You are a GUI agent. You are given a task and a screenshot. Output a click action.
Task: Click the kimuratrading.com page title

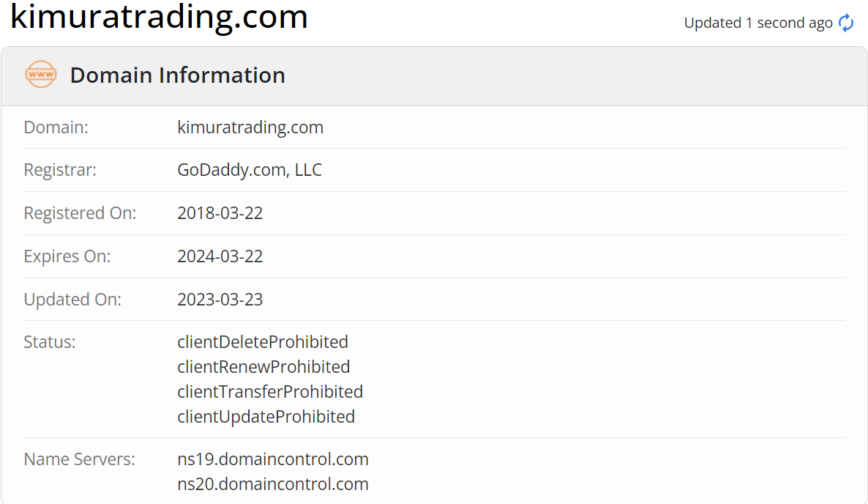[x=159, y=16]
